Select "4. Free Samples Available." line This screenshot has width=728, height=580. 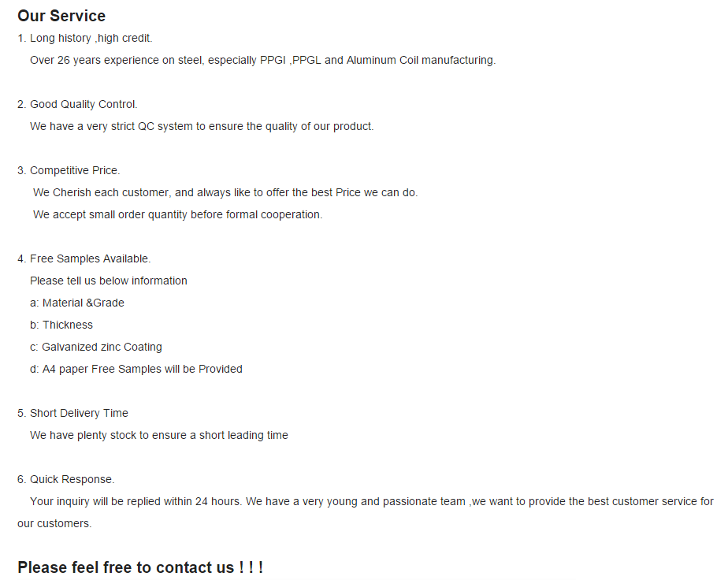point(84,258)
